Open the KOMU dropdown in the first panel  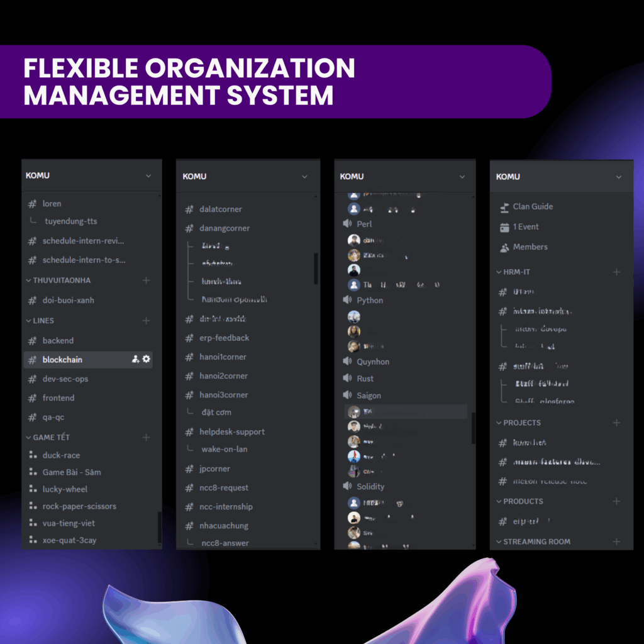(148, 176)
